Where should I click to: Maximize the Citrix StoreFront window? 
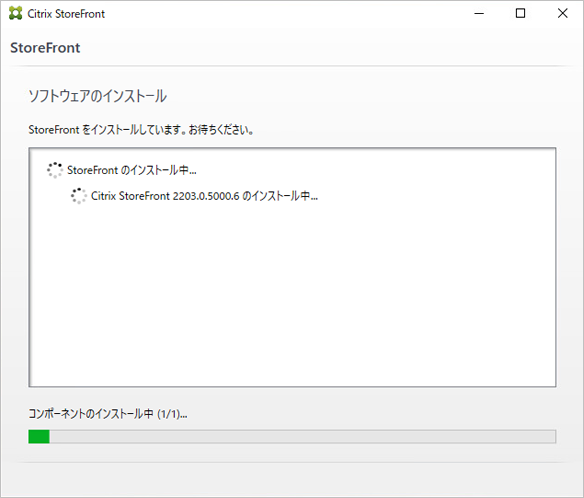(520, 13)
